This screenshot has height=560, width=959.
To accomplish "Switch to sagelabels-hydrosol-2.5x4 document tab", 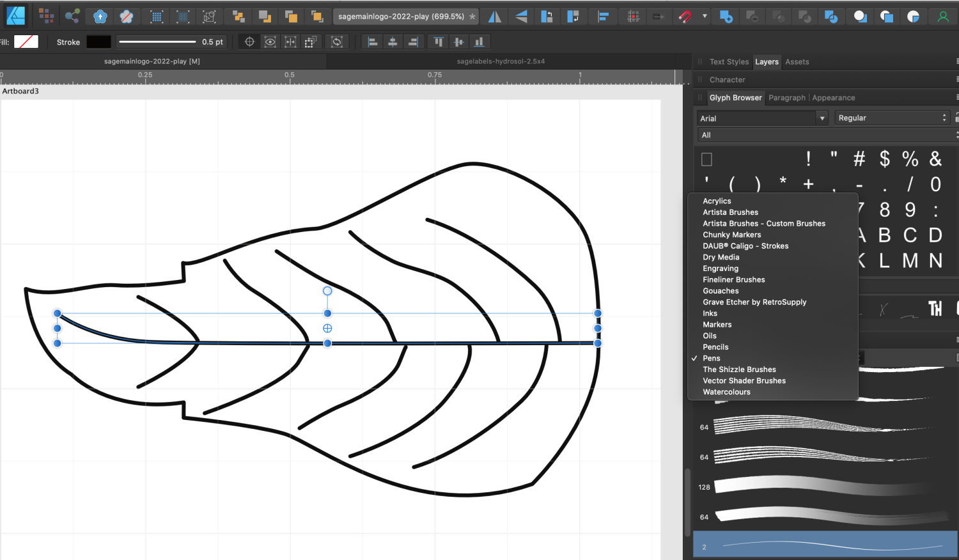I will click(x=501, y=61).
